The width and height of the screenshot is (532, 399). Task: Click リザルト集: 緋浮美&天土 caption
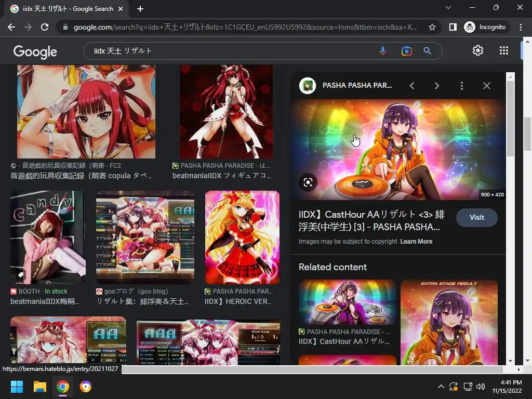[x=142, y=301]
